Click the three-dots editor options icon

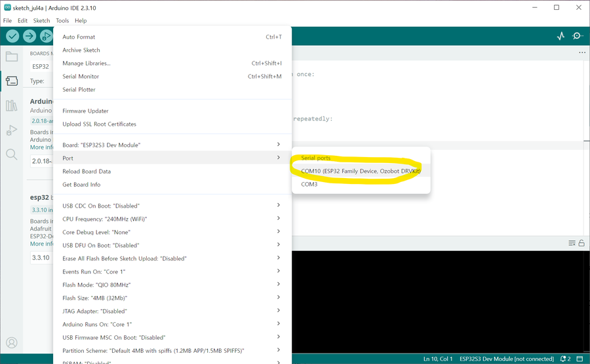pos(582,52)
